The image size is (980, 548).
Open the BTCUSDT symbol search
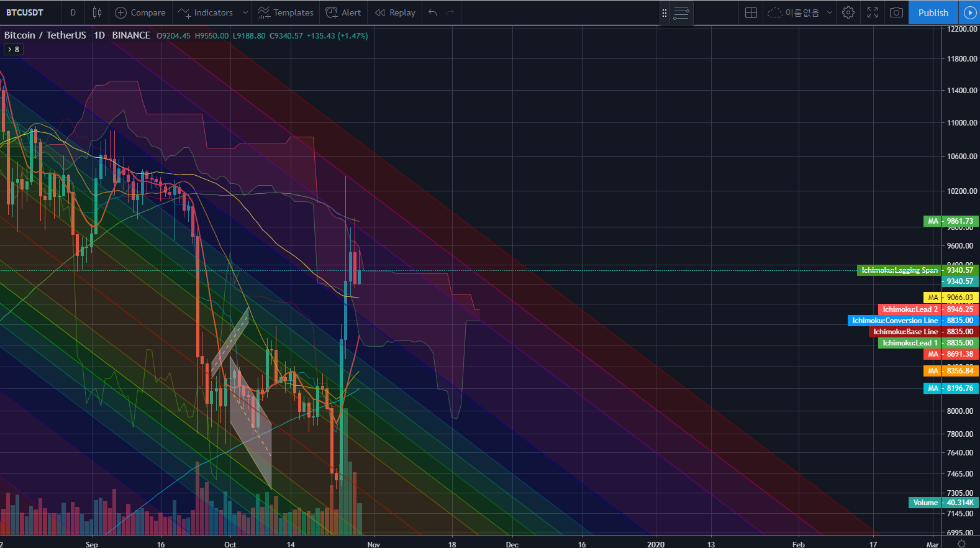25,12
